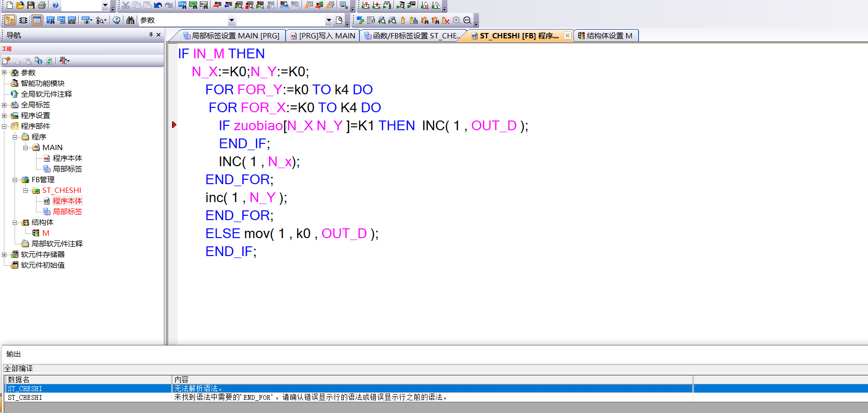The width and height of the screenshot is (868, 413).
Task: Switch to 局部标签设置 MAIN [PRG] tab
Action: pos(231,36)
